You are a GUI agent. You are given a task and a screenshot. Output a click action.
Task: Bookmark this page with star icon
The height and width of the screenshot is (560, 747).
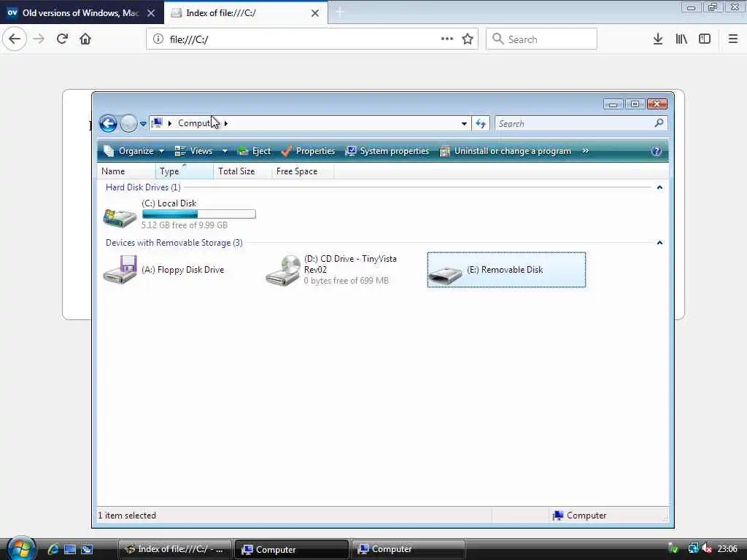coord(468,39)
